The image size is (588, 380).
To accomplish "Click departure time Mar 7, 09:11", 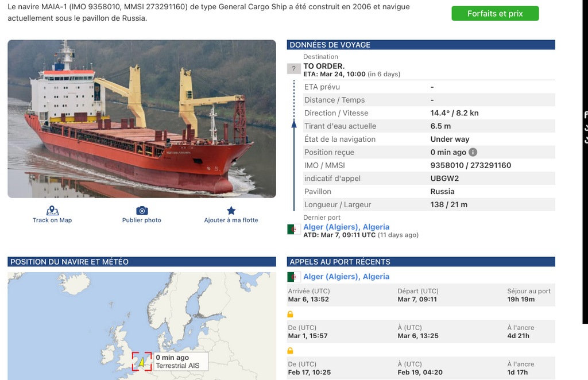I will (x=417, y=300).
